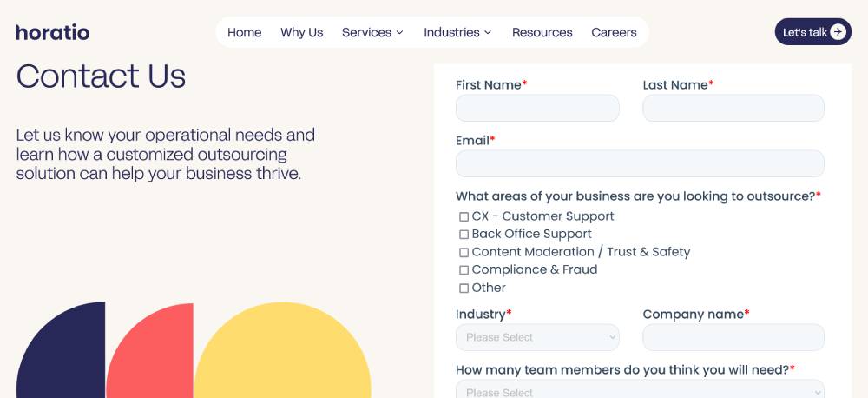The height and width of the screenshot is (398, 868).
Task: Open the Careers page
Action: [x=614, y=32]
